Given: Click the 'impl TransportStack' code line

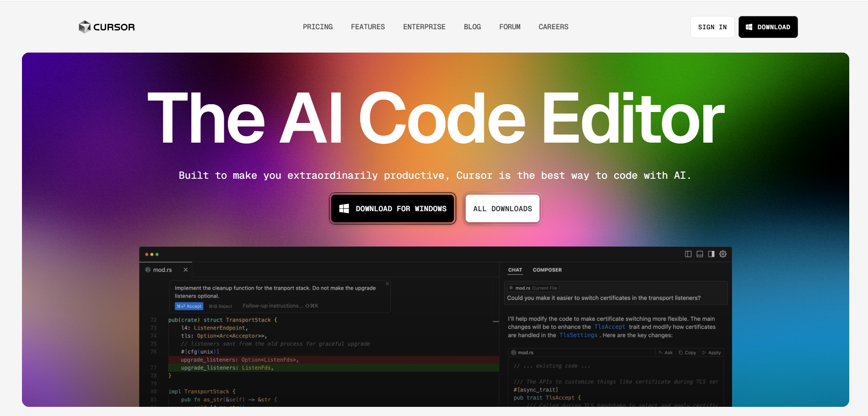Looking at the screenshot, I should pyautogui.click(x=202, y=391).
